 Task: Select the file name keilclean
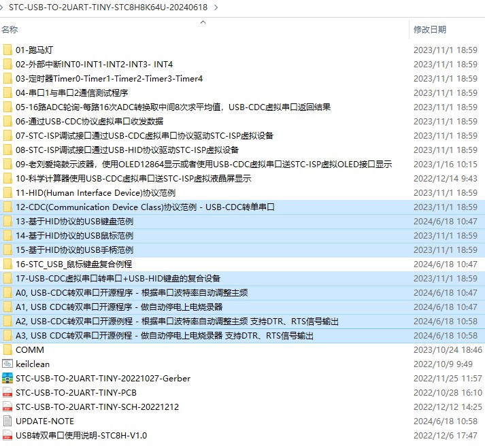pyautogui.click(x=33, y=364)
